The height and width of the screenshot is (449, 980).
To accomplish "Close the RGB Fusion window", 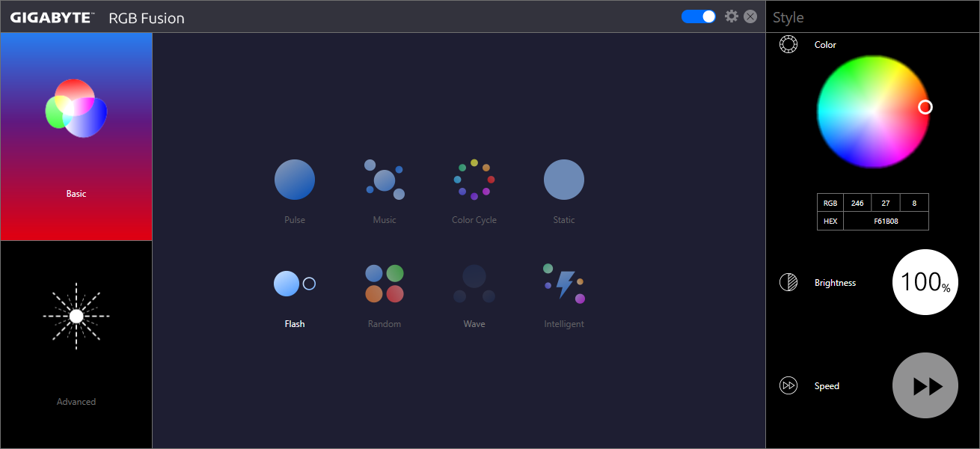I will [x=750, y=16].
